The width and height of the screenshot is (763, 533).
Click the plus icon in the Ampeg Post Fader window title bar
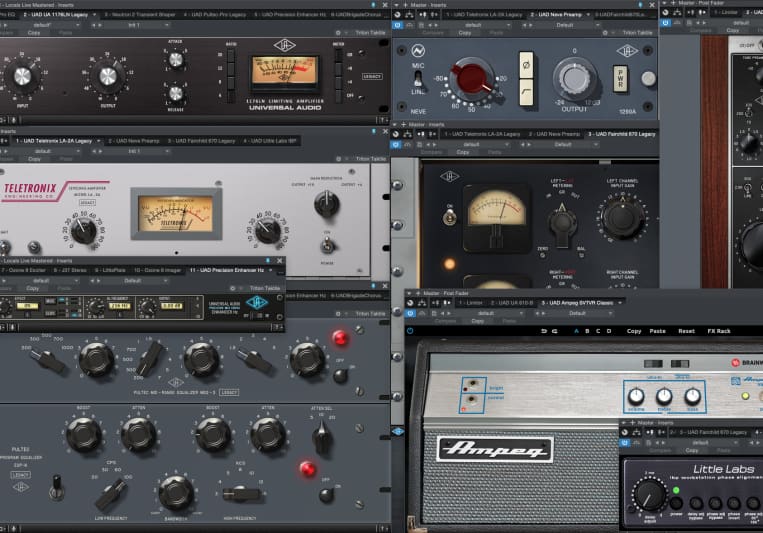[418, 293]
